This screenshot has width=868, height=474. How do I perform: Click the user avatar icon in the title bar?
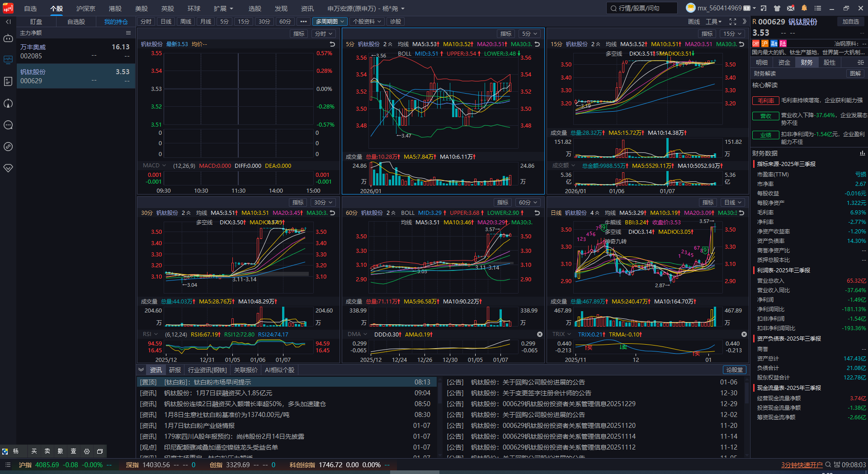click(690, 8)
